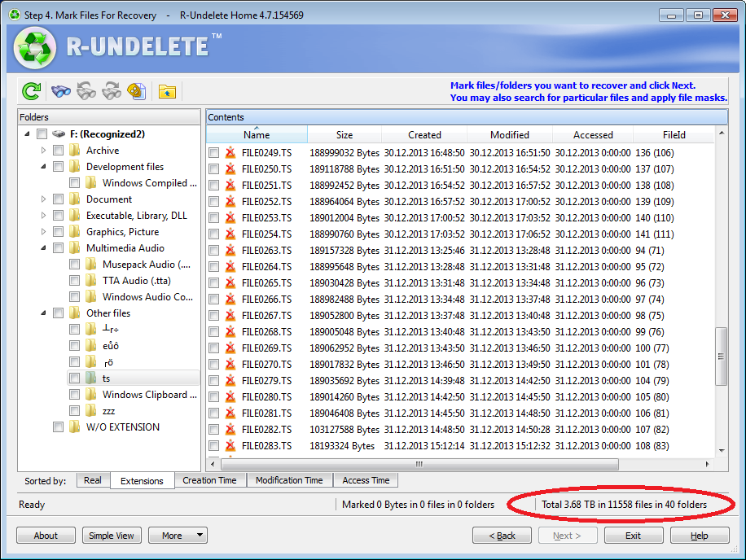Click the scroll right arrow in Contents
The image size is (746, 560).
pos(708,464)
